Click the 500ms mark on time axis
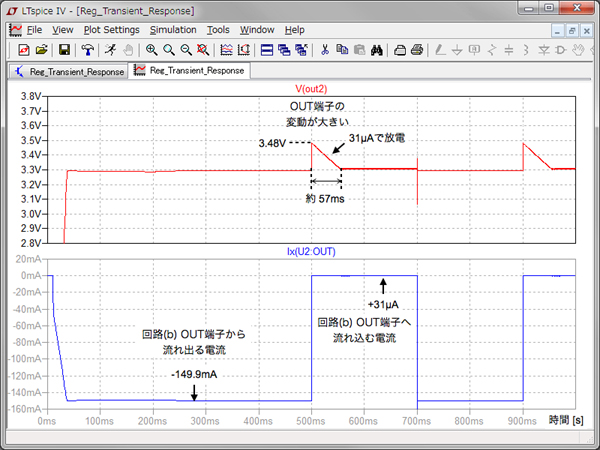The width and height of the screenshot is (600, 450). (x=312, y=423)
